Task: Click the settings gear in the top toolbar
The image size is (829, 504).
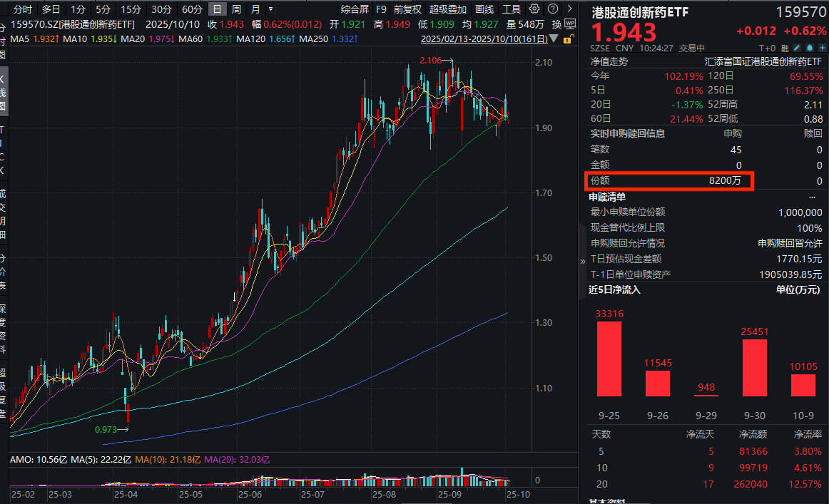Action: (x=534, y=9)
